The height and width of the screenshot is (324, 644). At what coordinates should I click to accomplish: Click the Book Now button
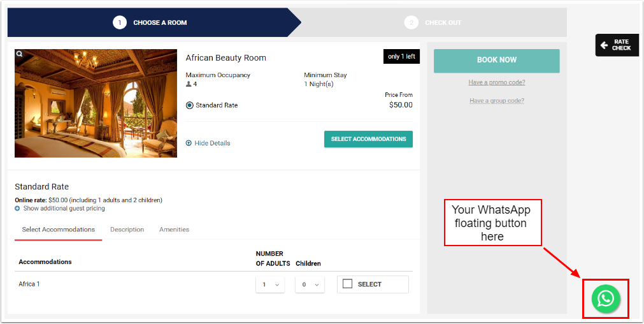pos(496,60)
